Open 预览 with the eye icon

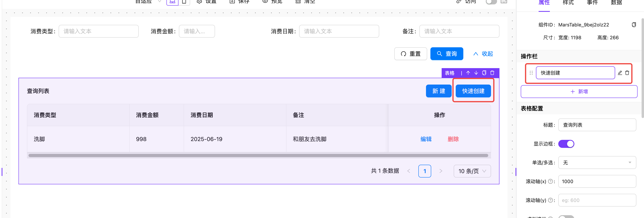(272, 2)
